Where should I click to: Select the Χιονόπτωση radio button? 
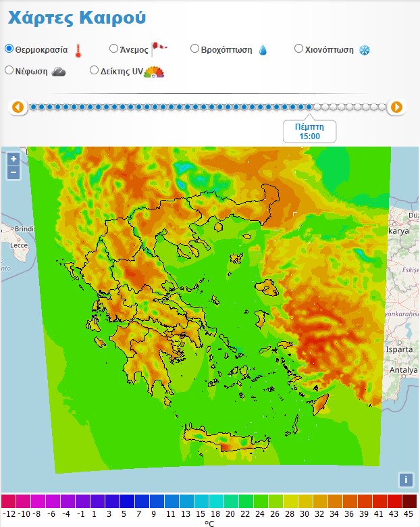(x=299, y=49)
